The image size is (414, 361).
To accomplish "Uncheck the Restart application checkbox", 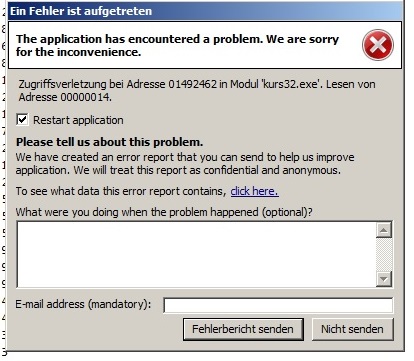I will click(x=22, y=119).
